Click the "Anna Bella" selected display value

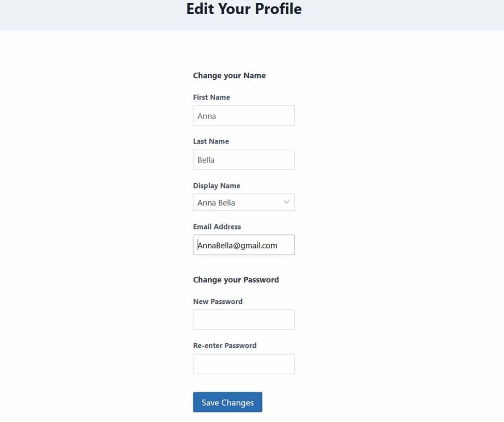click(x=216, y=203)
